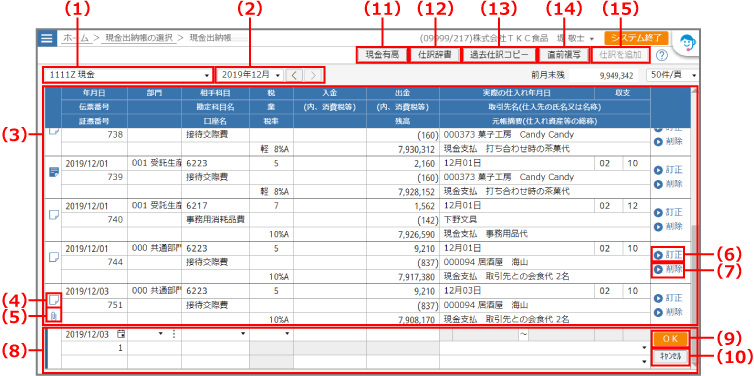Click entry row voucher number field
Viewport: 754px width, 376px height.
pos(94,347)
